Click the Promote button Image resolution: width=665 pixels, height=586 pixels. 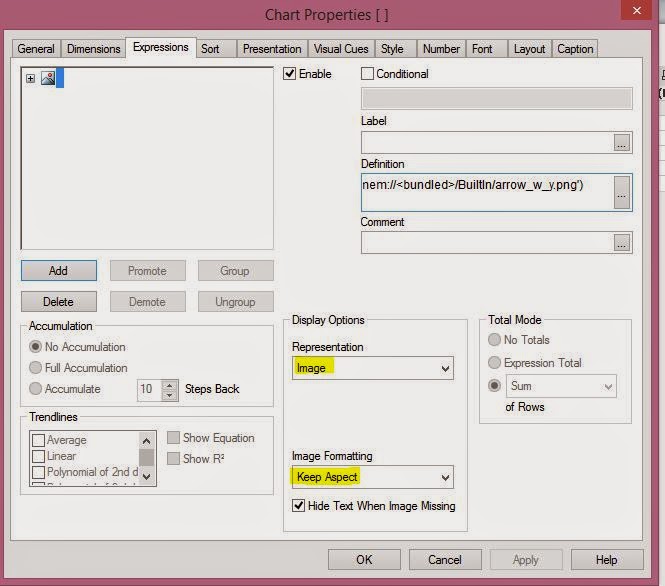(x=148, y=271)
